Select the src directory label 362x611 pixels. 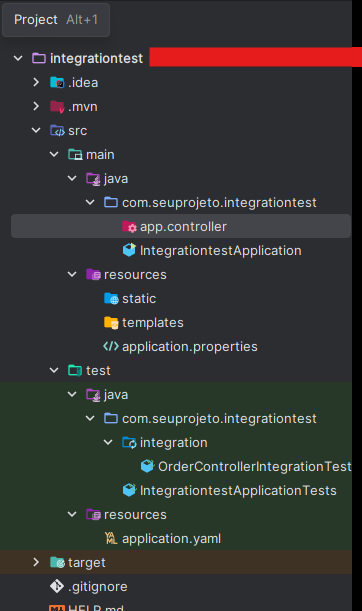(78, 131)
